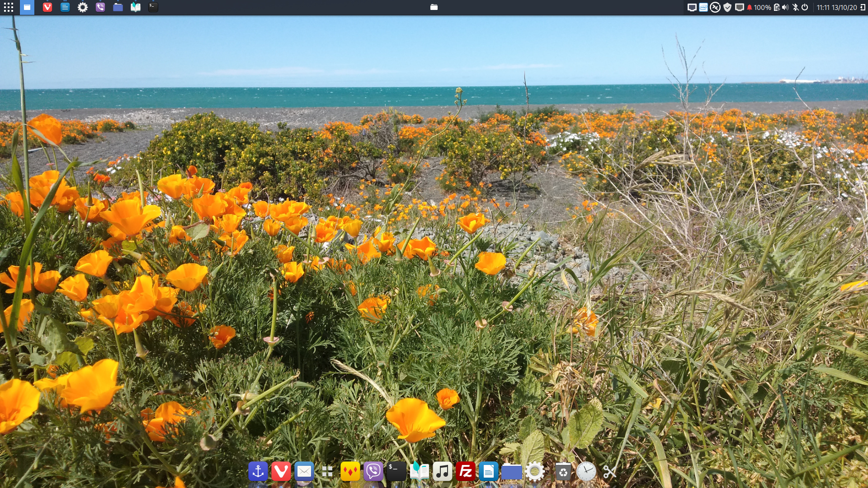The height and width of the screenshot is (488, 868).
Task: Launch Vivaldi from the bottom dock
Action: [x=281, y=472]
